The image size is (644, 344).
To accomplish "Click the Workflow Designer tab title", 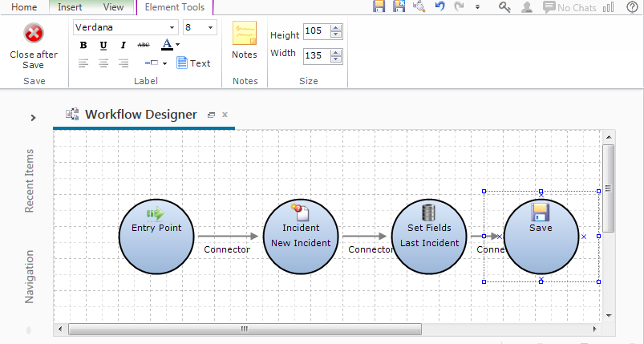I will pyautogui.click(x=141, y=115).
